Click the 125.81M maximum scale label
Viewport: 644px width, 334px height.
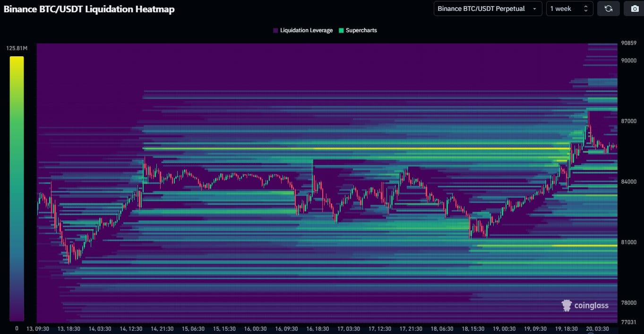coord(17,48)
